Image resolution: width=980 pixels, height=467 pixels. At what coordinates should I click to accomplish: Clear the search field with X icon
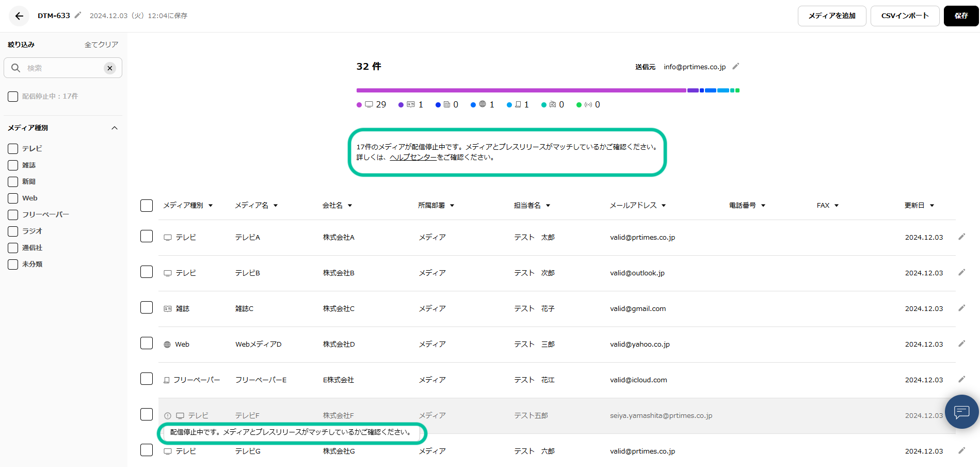click(110, 68)
